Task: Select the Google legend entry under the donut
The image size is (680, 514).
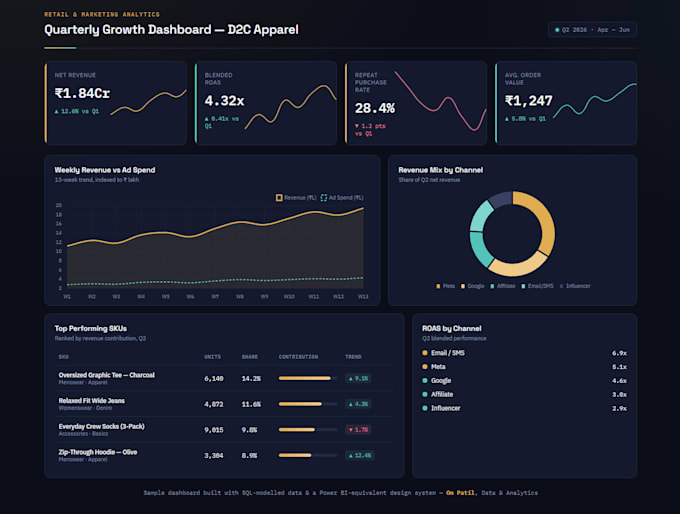Action: click(x=472, y=286)
